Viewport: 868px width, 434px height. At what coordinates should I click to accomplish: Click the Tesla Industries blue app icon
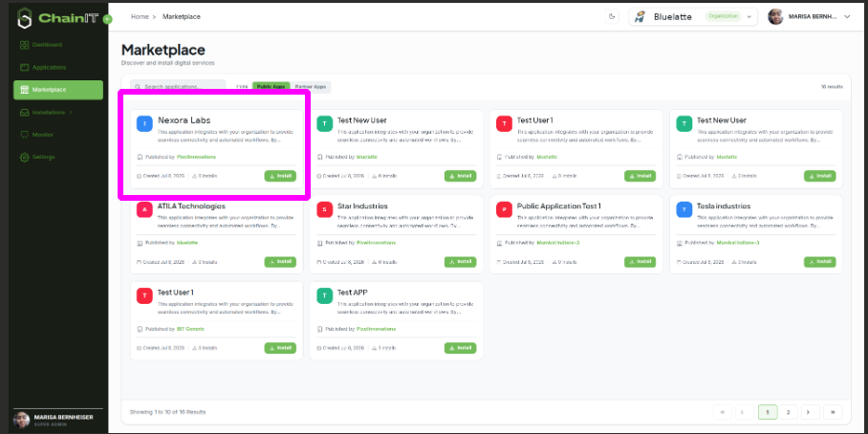tap(684, 209)
